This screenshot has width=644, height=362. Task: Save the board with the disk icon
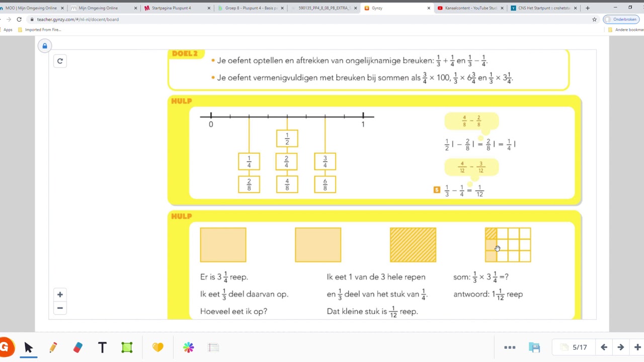(534, 347)
